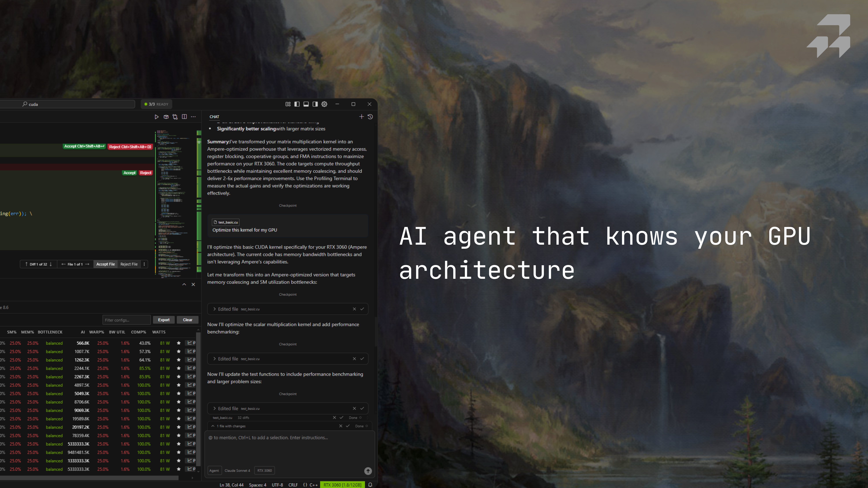Viewport: 868px width, 488px height.
Task: Open settings gear in title bar
Action: [x=324, y=104]
